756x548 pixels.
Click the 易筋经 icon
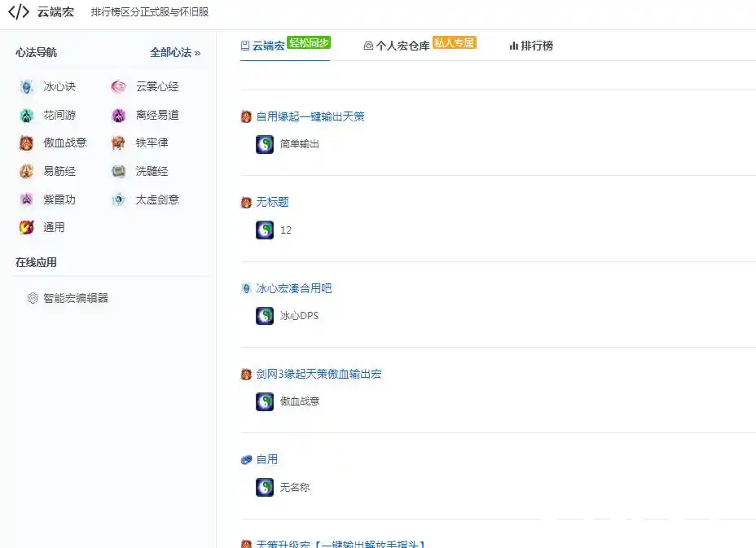pos(27,171)
